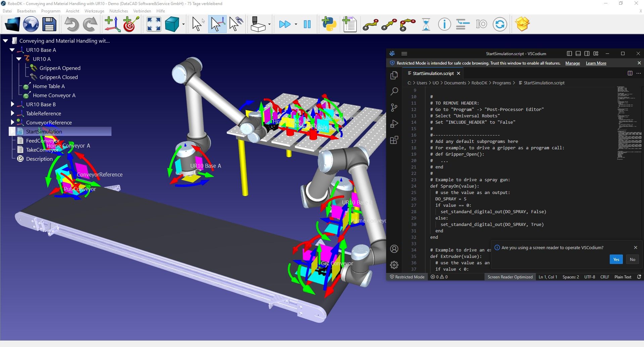The height and width of the screenshot is (347, 644).
Task: Click the Add target icon
Action: click(131, 25)
